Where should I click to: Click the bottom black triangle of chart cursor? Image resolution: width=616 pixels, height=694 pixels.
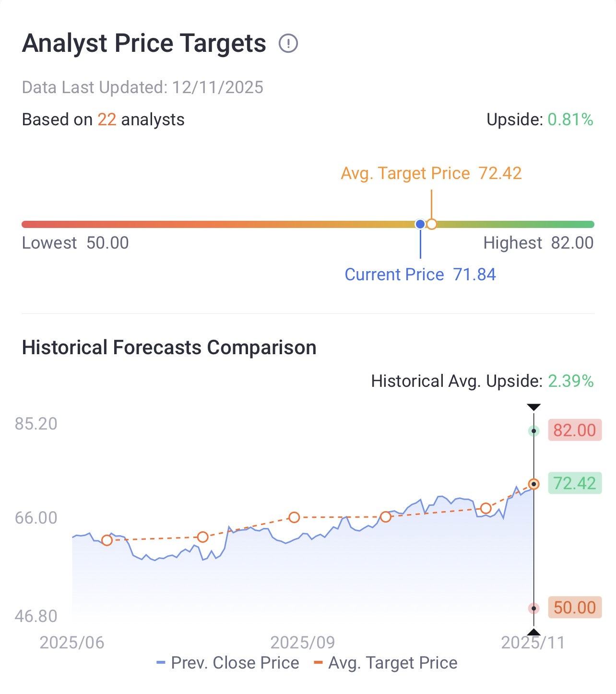[533, 632]
